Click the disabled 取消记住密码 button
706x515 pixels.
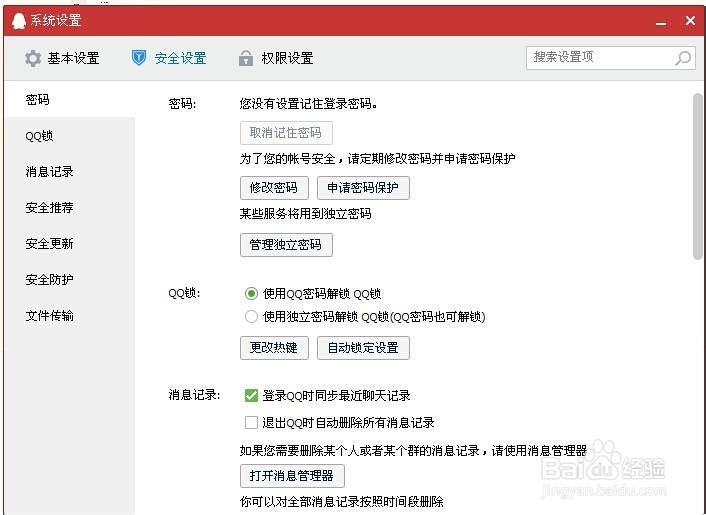(286, 133)
